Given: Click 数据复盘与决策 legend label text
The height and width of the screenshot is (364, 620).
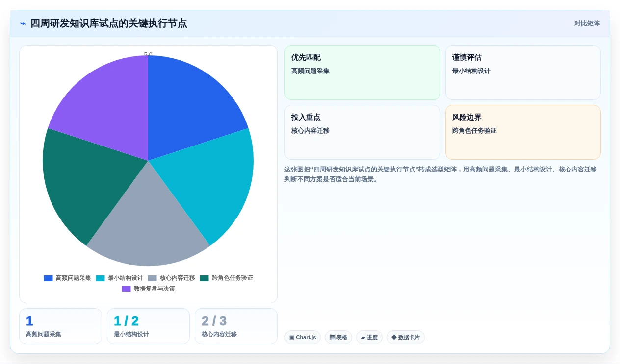Looking at the screenshot, I should point(155,289).
